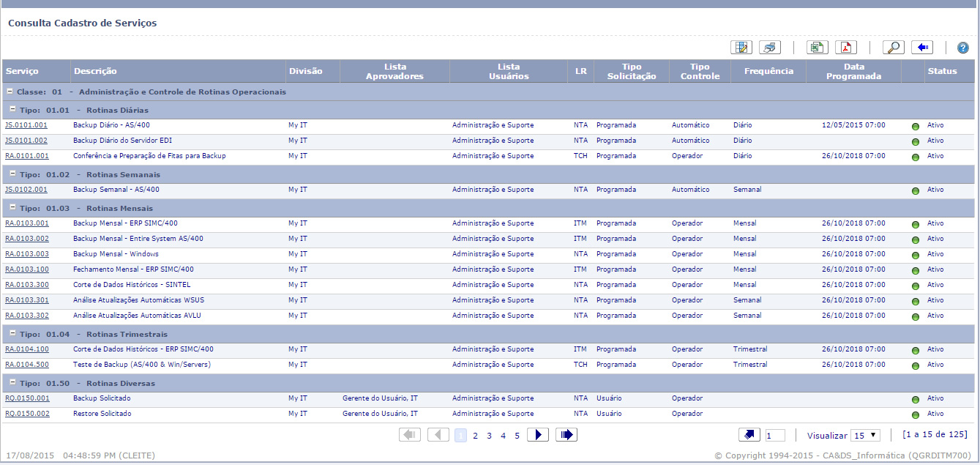Open the Visualizar rows-per-page dropdown
This screenshot has width=980, height=465.
[865, 436]
